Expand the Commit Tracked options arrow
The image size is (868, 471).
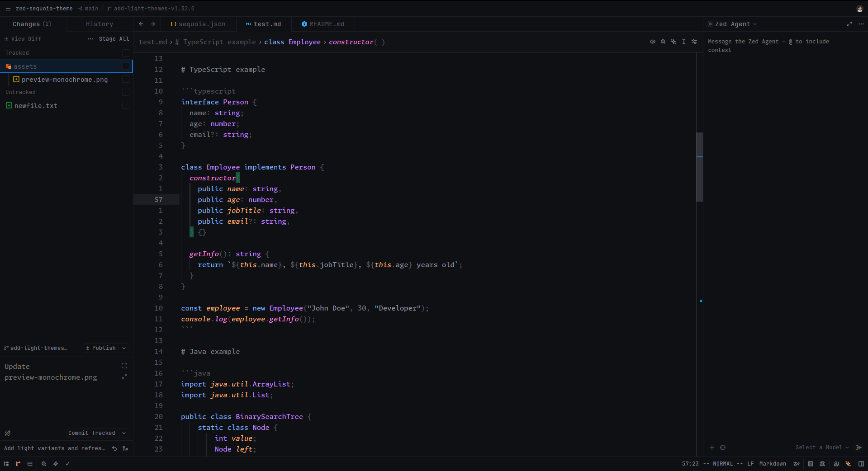click(124, 433)
